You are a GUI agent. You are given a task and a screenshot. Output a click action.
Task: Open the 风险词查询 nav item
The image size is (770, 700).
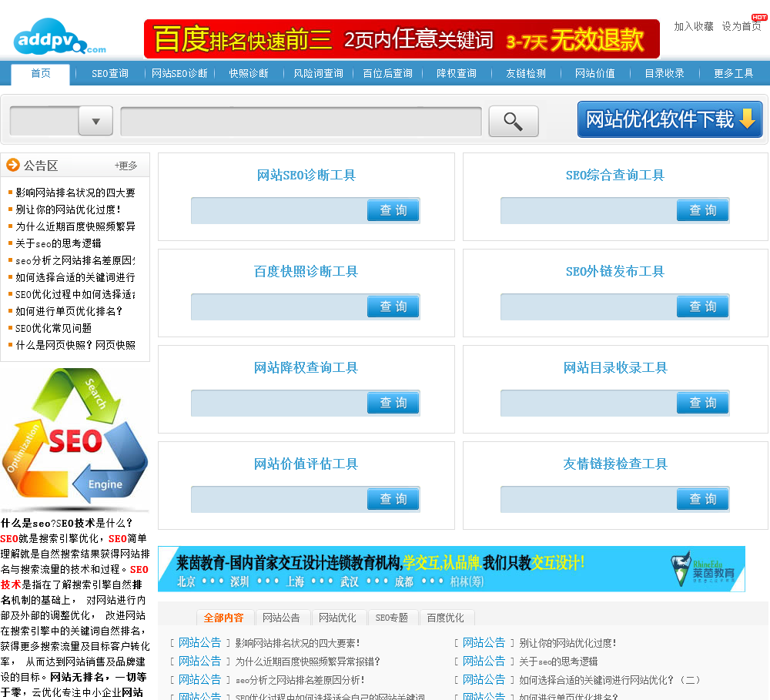point(318,74)
